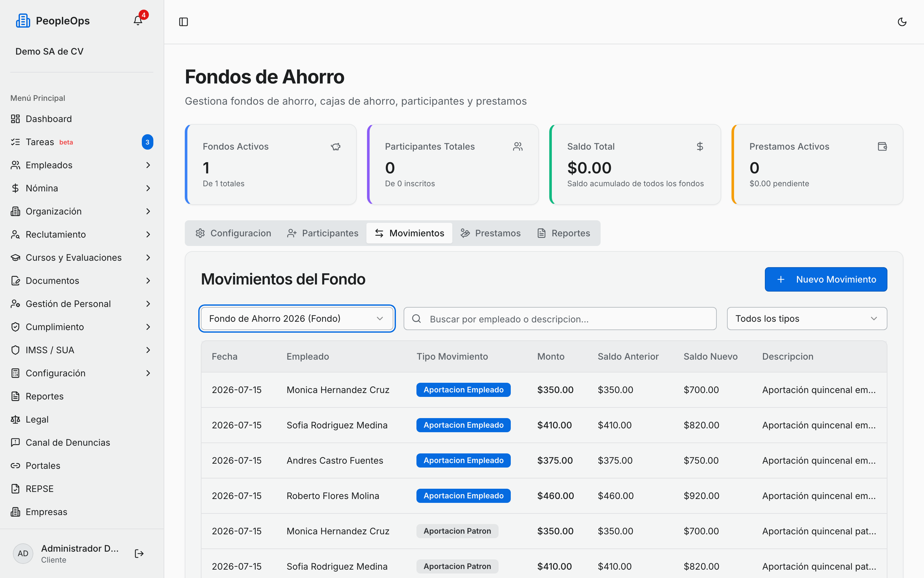Open the Todos los tipos dropdown

[x=807, y=319]
